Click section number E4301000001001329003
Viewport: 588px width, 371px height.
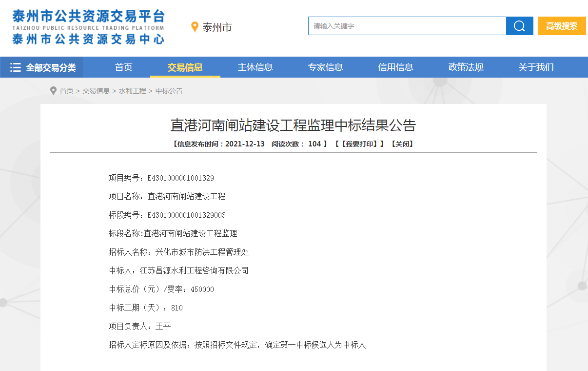coord(187,215)
